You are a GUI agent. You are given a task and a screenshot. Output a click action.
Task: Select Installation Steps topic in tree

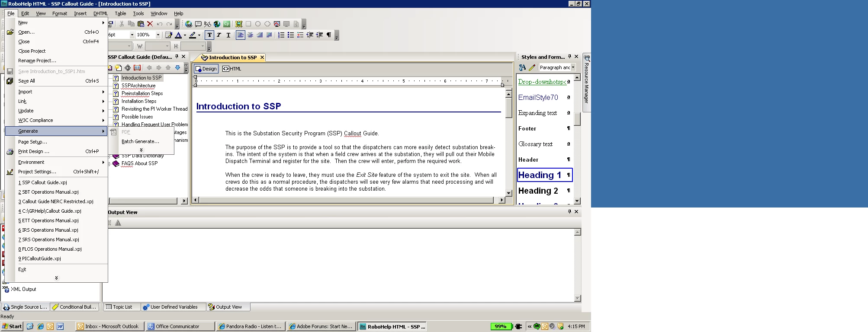click(x=138, y=101)
